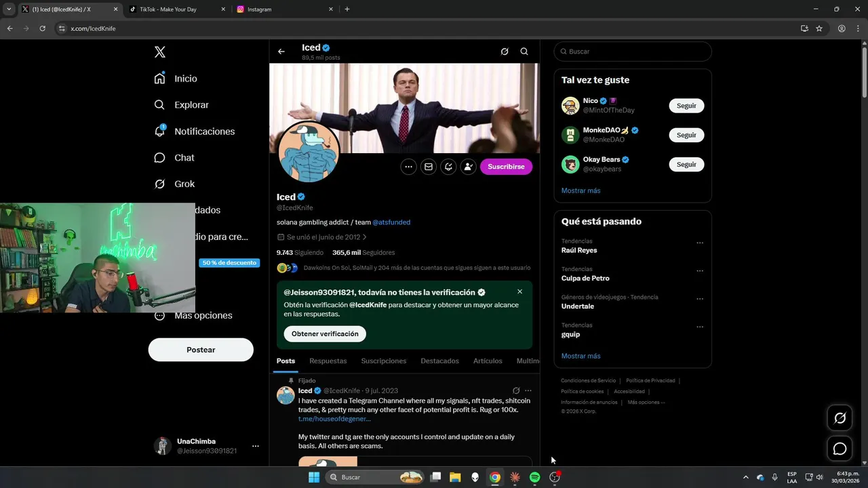Open Culpa de Petro trend options
868x488 pixels.
700,271
